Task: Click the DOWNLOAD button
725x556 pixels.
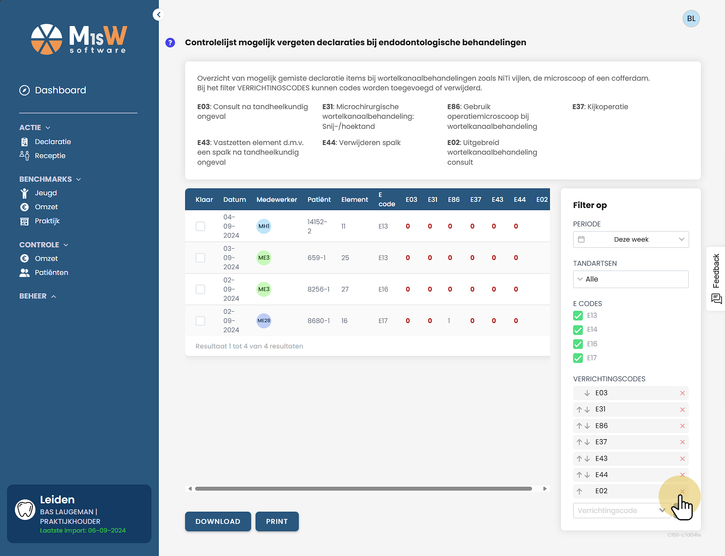Action: click(x=218, y=521)
